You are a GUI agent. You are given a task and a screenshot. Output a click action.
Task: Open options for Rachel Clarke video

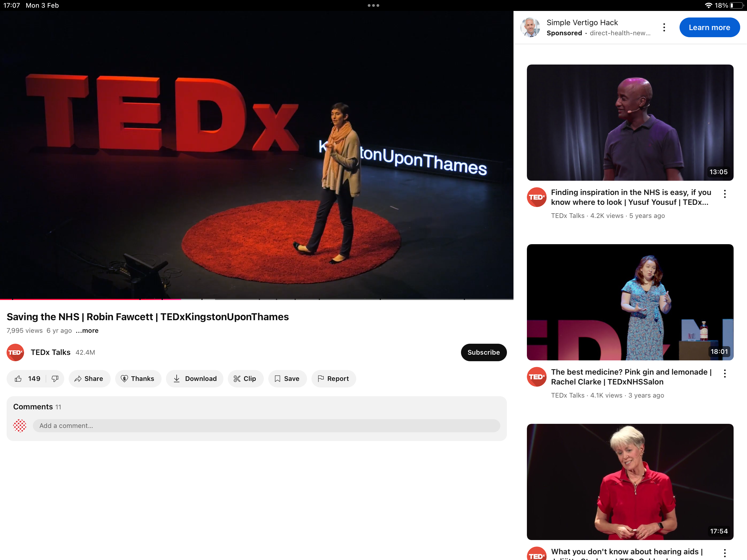point(725,374)
